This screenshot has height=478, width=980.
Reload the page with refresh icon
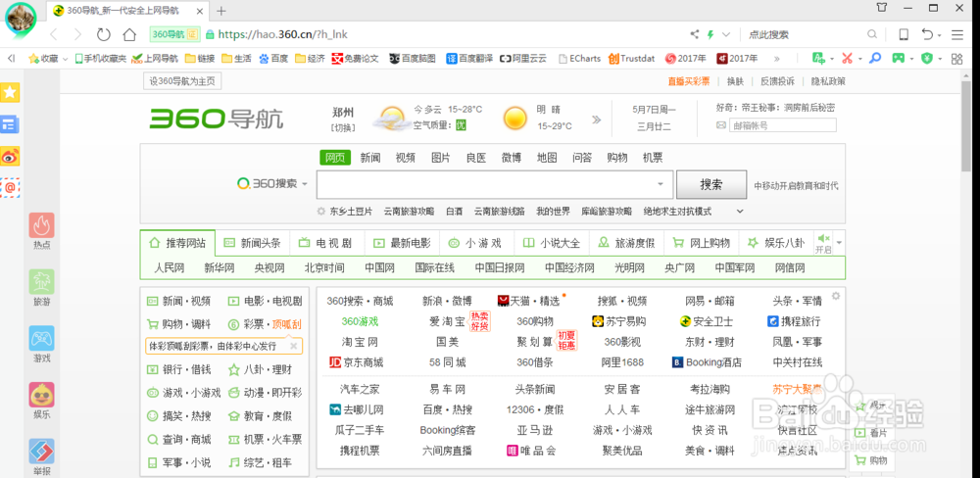tap(103, 34)
